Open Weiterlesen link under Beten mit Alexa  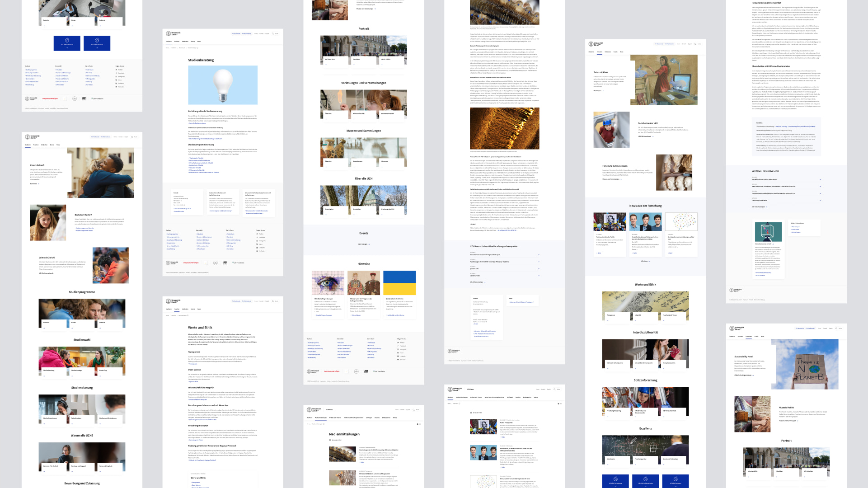[x=598, y=91]
